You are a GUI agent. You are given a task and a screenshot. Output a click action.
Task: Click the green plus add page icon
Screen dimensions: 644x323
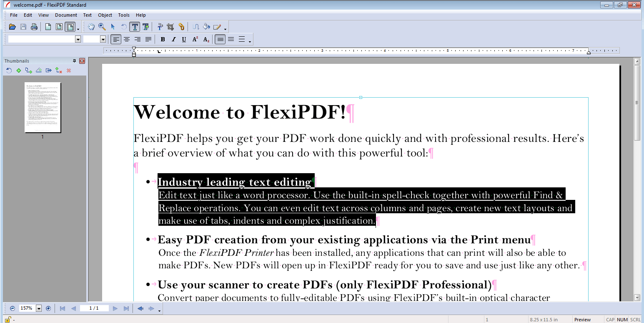(19, 71)
